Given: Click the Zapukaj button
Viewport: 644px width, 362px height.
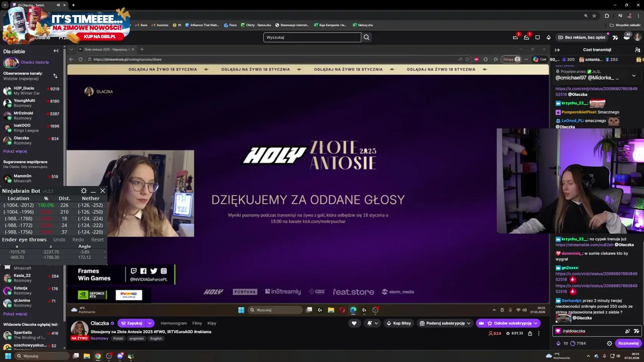Looking at the screenshot, I should click(131, 323).
